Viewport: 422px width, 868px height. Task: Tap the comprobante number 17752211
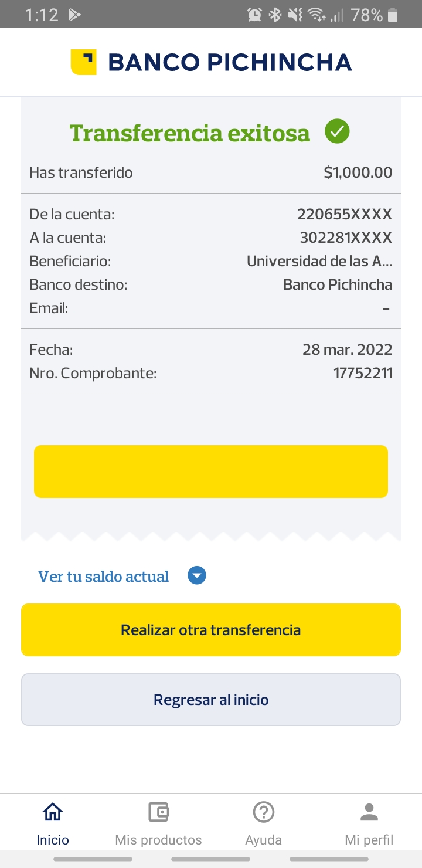click(363, 373)
